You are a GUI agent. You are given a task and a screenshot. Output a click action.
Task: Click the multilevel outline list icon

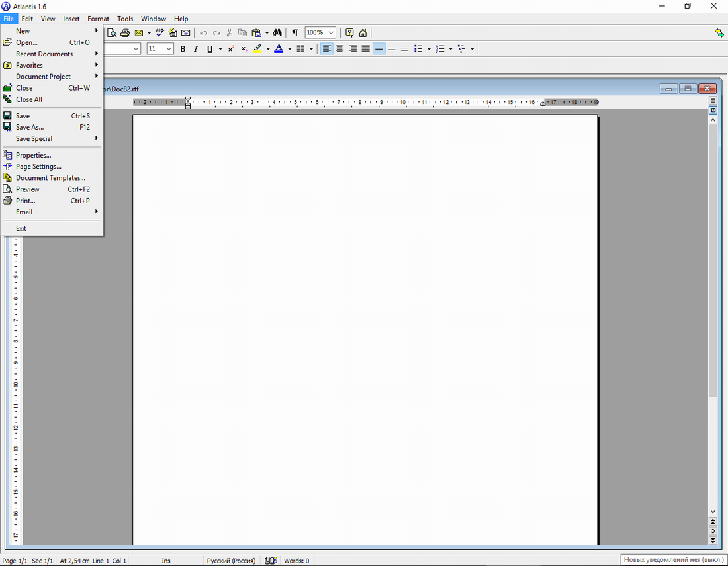[462, 49]
